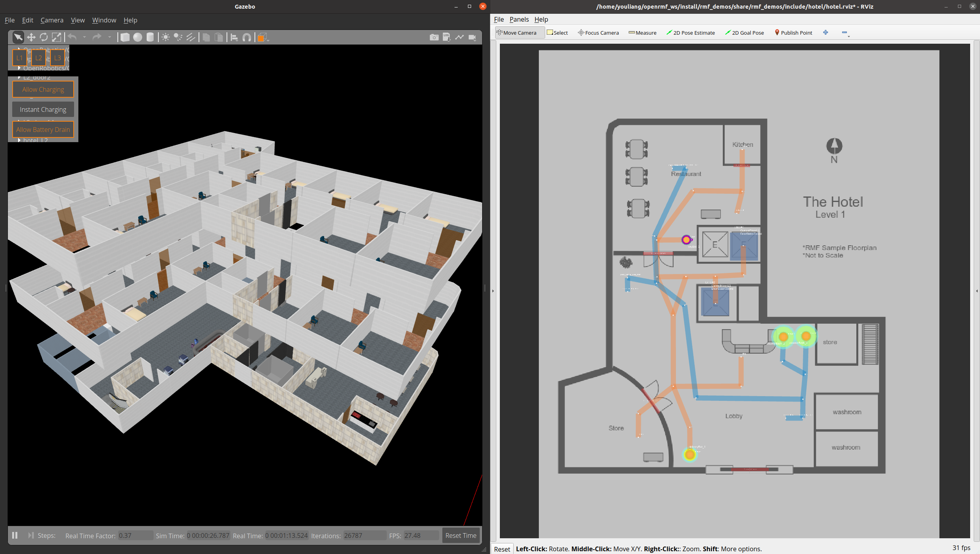Insert a sphere shape
Image resolution: width=980 pixels, height=554 pixels.
[137, 37]
